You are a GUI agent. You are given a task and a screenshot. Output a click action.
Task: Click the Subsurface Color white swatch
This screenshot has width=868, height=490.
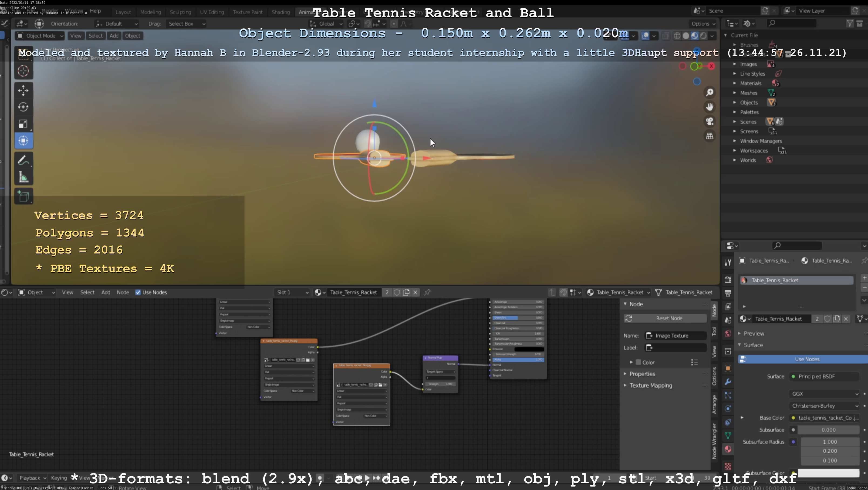click(828, 473)
